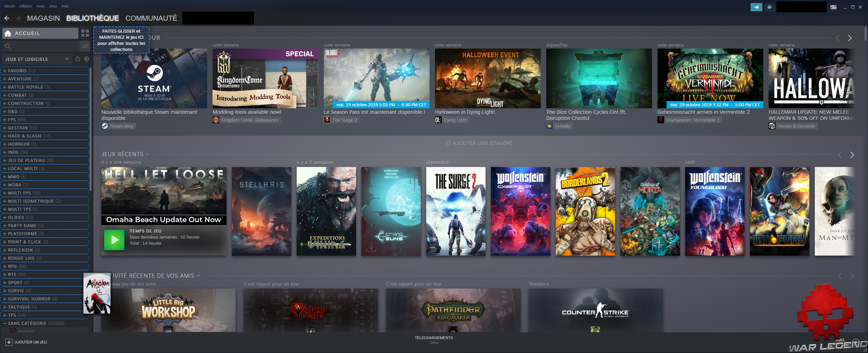
Task: Open the JEUX RÉCENTS chevron dropdown
Action: point(147,154)
